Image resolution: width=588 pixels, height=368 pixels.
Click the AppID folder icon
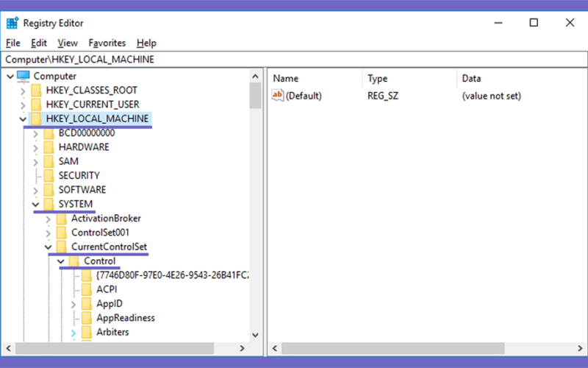point(87,304)
